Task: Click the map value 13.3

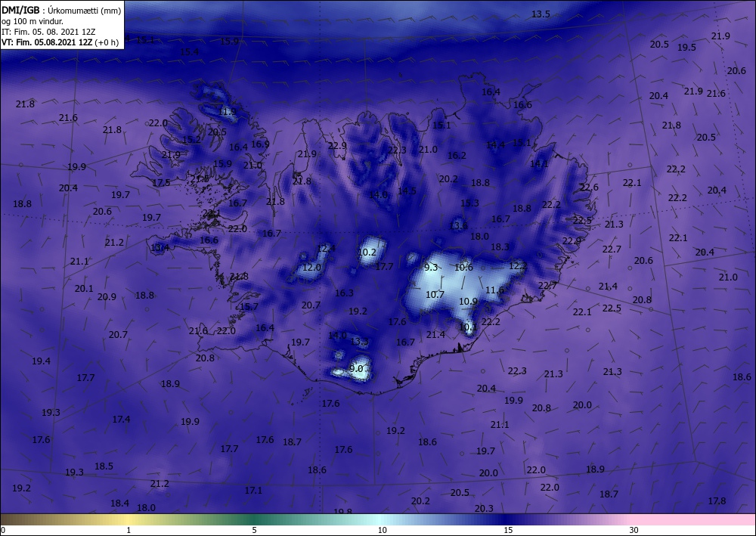Action: pos(359,341)
